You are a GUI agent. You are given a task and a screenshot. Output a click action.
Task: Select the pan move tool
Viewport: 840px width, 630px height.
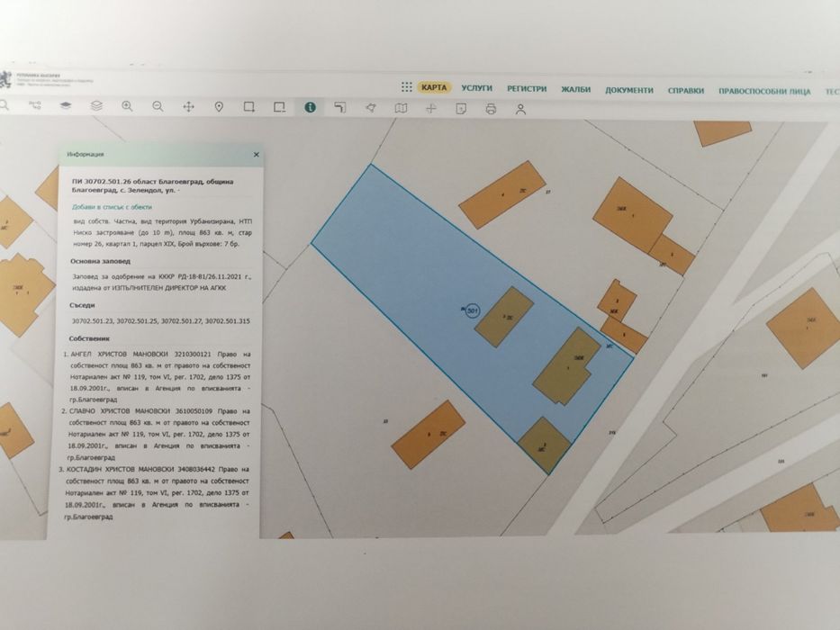[x=188, y=106]
